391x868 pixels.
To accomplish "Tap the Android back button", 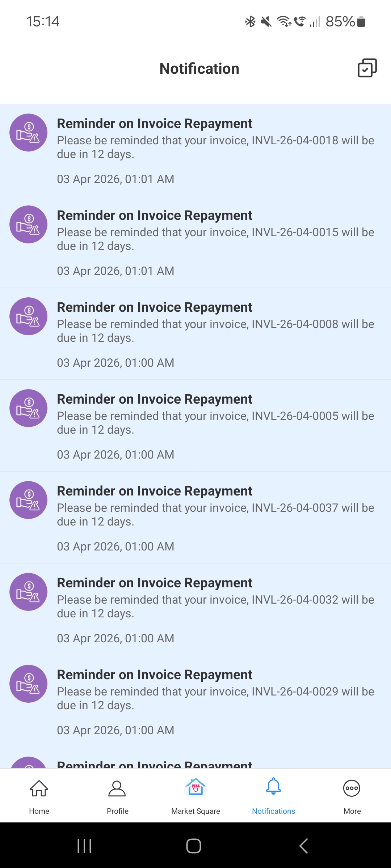I will (303, 846).
